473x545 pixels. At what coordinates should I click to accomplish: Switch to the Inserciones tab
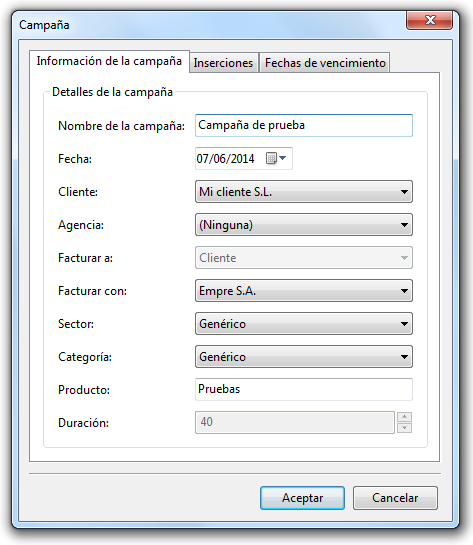[x=223, y=63]
